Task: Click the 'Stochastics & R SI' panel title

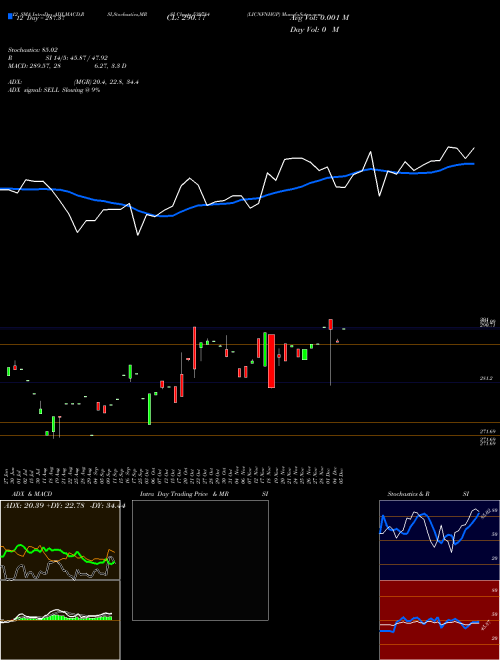Action: (428, 494)
